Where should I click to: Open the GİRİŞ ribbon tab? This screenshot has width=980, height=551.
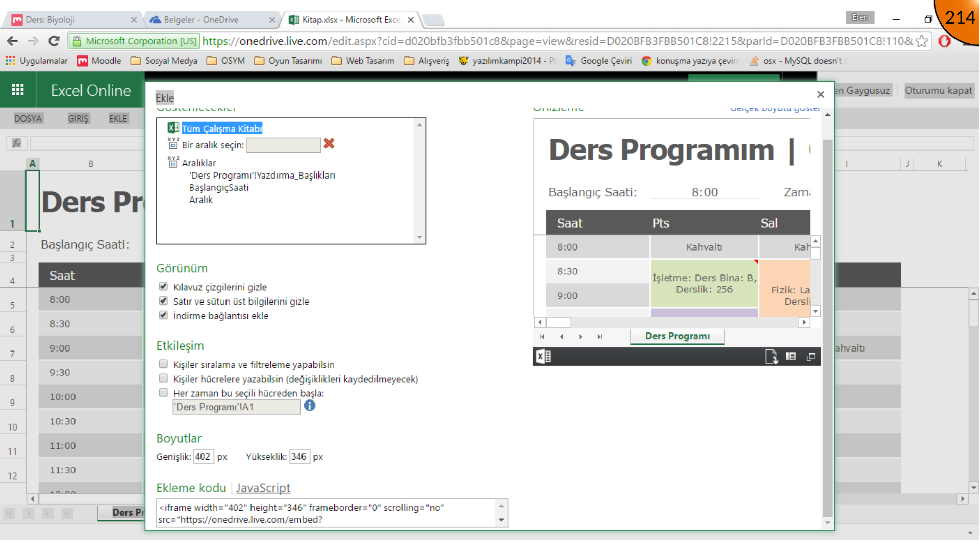[x=78, y=119]
